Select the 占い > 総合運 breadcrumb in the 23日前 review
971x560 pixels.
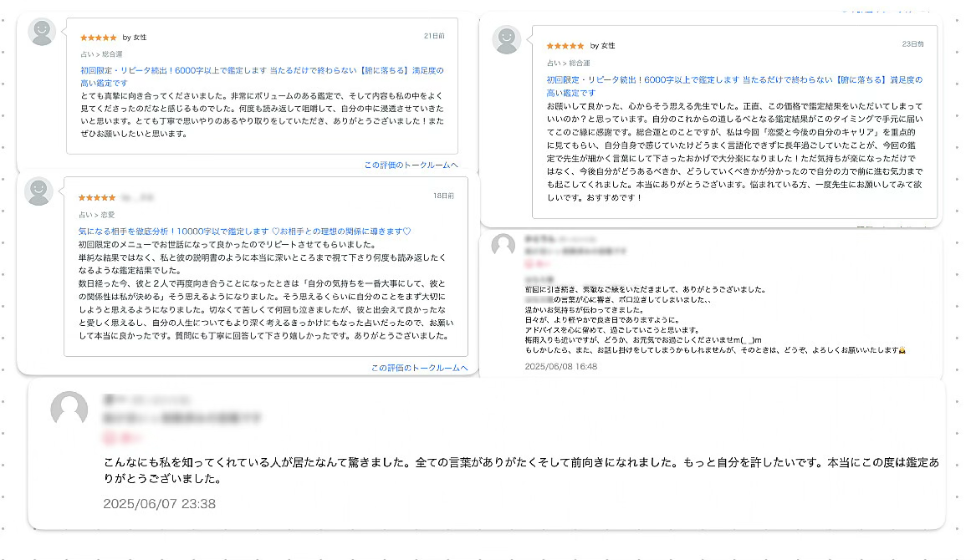(568, 63)
